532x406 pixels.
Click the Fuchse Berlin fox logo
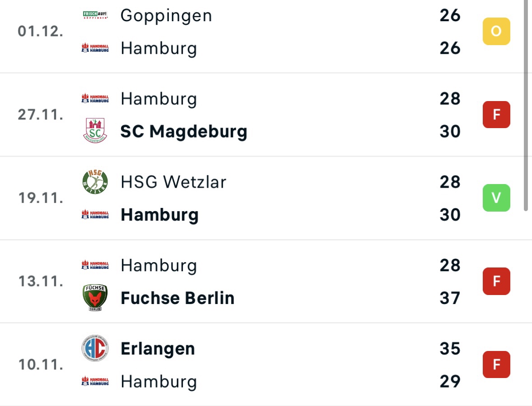(95, 298)
